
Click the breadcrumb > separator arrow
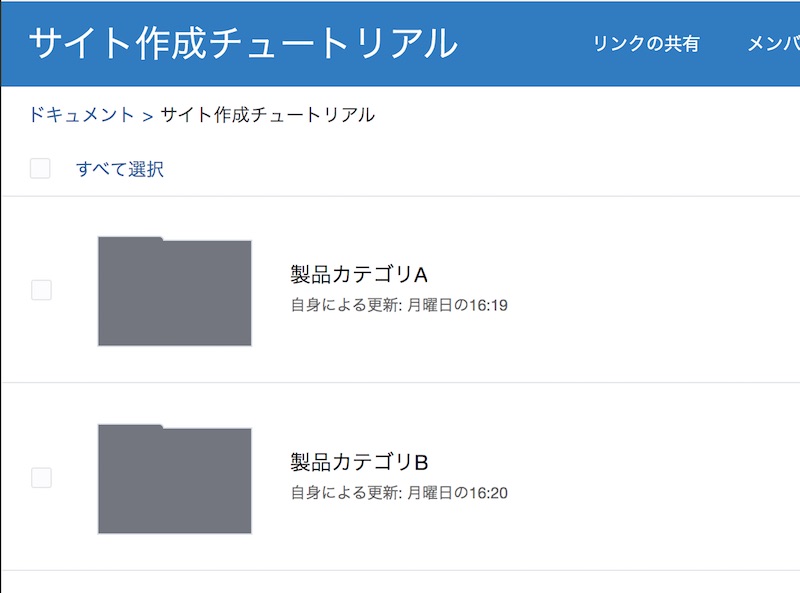pyautogui.click(x=147, y=116)
